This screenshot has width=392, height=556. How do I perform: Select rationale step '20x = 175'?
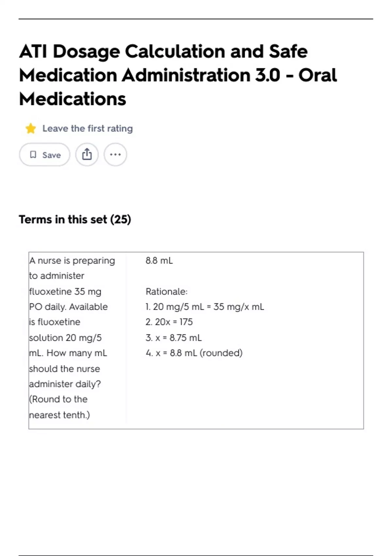[169, 322]
